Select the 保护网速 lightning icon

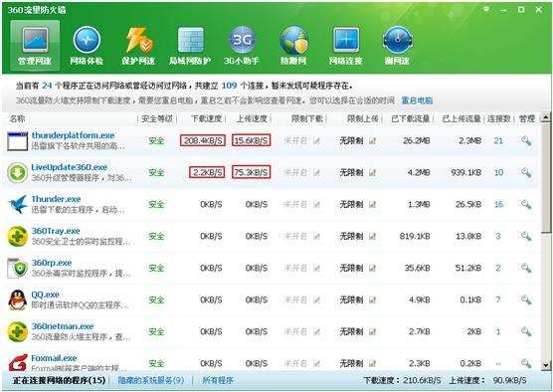(138, 46)
